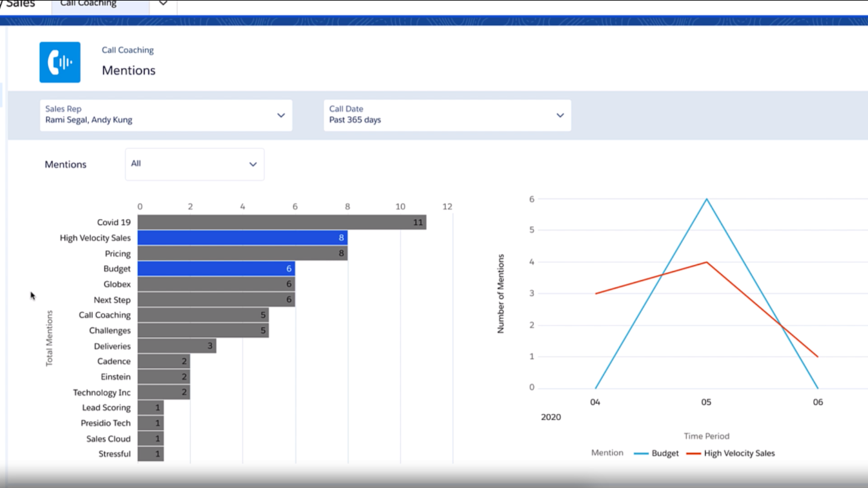The height and width of the screenshot is (488, 868).
Task: Click the Call Coaching phone icon
Action: tap(60, 62)
